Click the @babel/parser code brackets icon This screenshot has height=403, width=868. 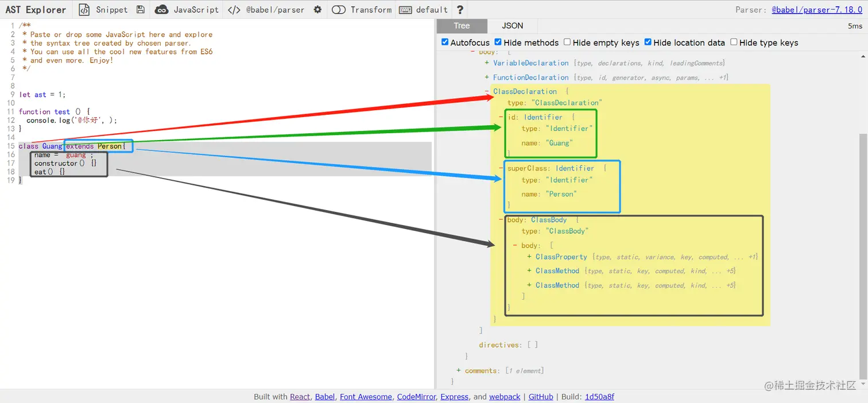234,10
